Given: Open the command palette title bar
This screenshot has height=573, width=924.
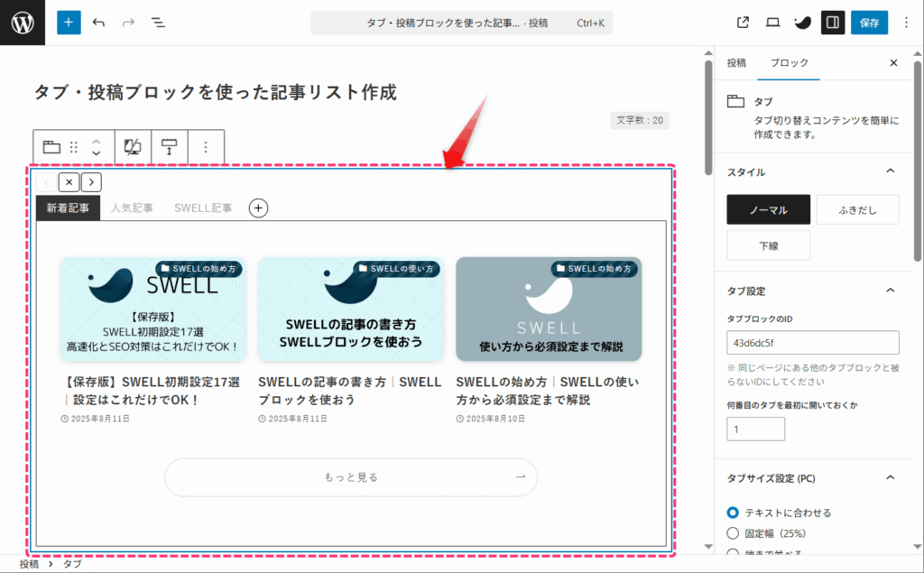Looking at the screenshot, I should click(461, 23).
